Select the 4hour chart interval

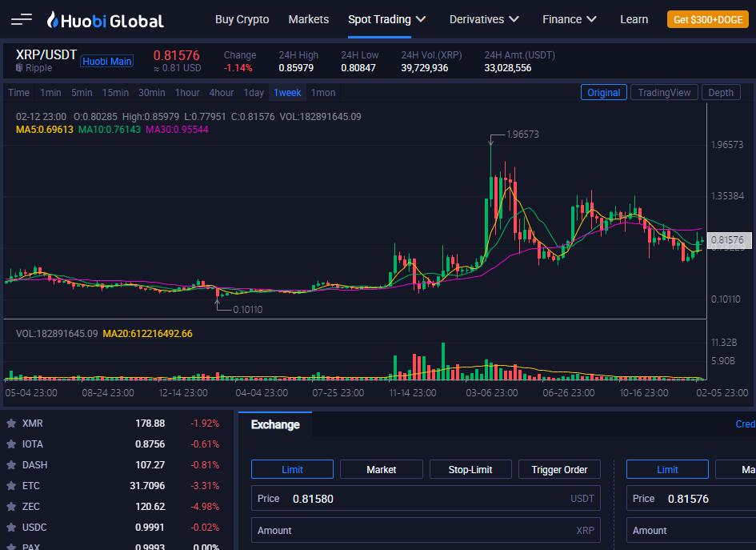point(222,93)
